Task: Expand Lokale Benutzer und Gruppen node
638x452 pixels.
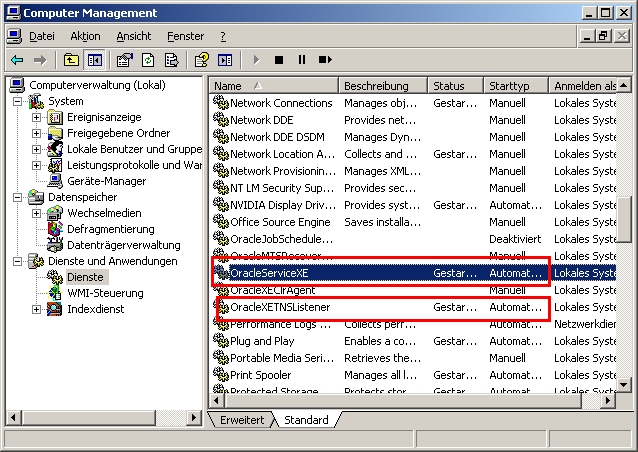Action: pos(36,149)
